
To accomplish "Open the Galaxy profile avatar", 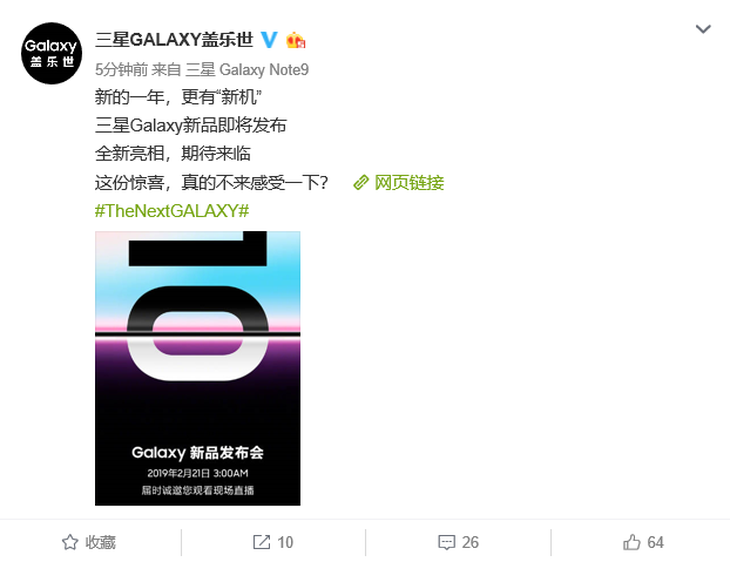I will 52,53.
